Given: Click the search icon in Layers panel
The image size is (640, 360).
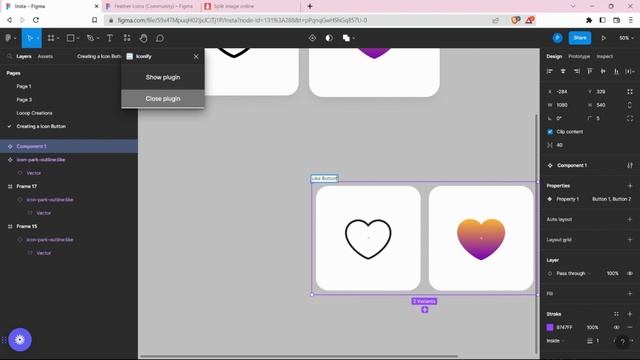Looking at the screenshot, I should (9, 56).
